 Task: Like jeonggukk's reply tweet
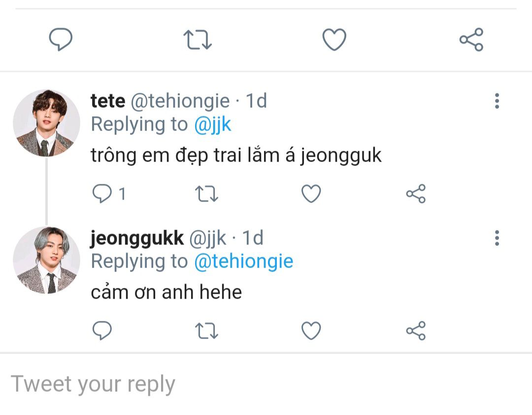pos(311,331)
